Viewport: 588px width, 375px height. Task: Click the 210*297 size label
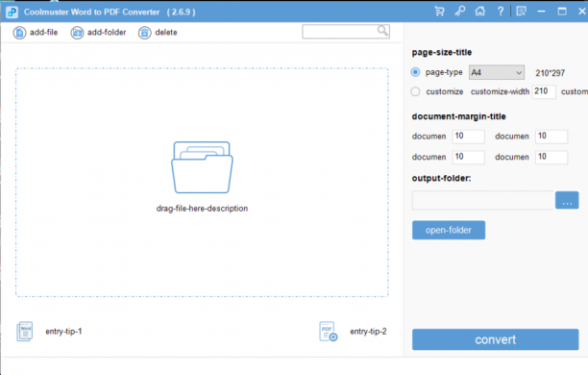551,73
